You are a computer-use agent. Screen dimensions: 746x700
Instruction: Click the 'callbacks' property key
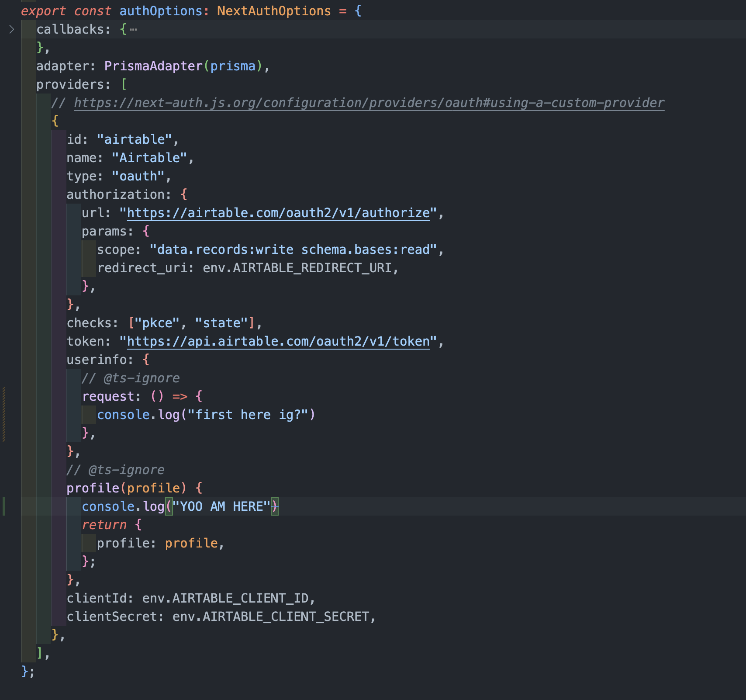click(x=70, y=29)
